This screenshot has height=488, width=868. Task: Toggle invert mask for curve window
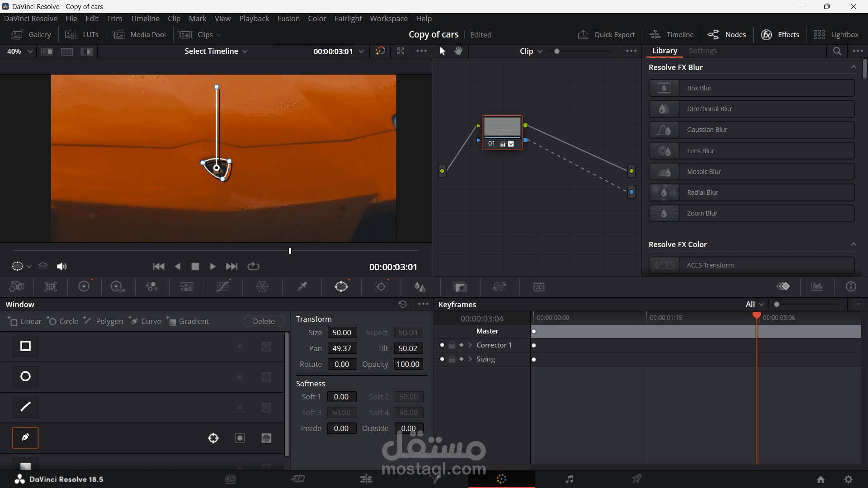tap(240, 438)
